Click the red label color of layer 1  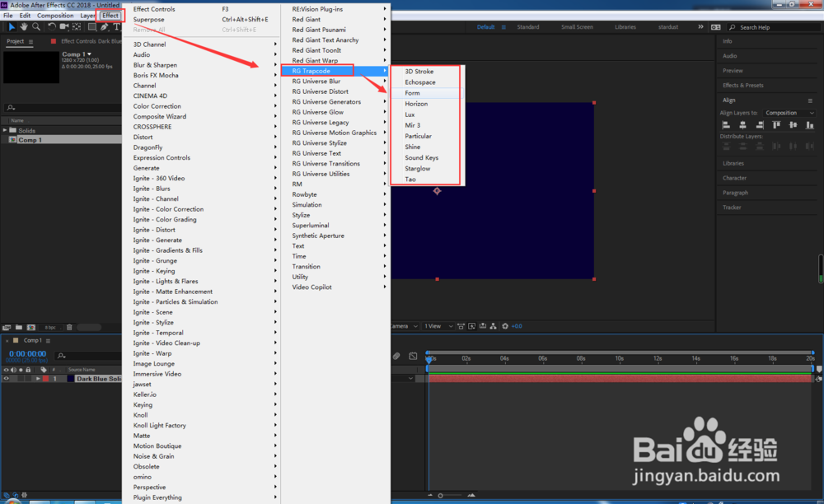tap(45, 379)
